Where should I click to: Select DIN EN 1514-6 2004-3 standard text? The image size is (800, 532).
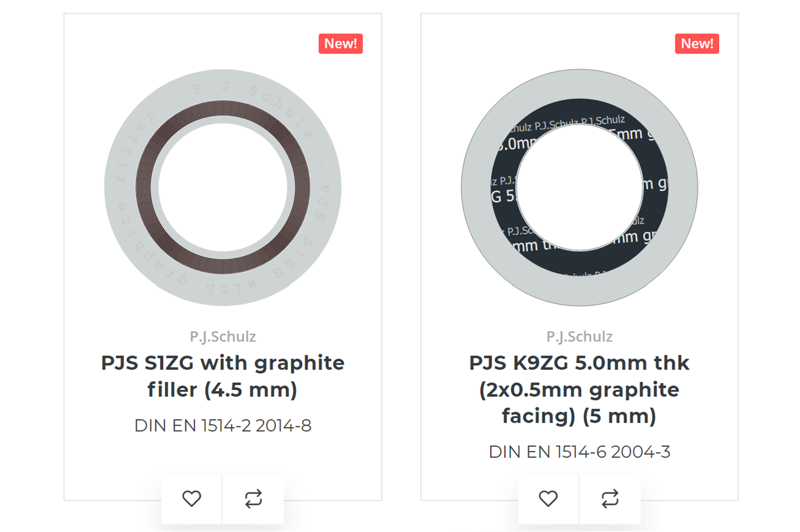(x=580, y=452)
